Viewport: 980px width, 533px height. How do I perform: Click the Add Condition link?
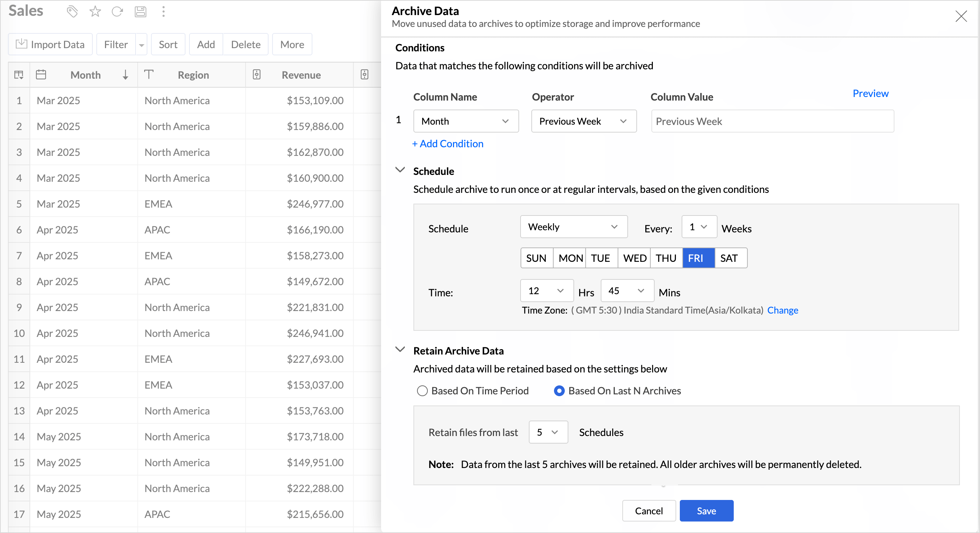(448, 144)
